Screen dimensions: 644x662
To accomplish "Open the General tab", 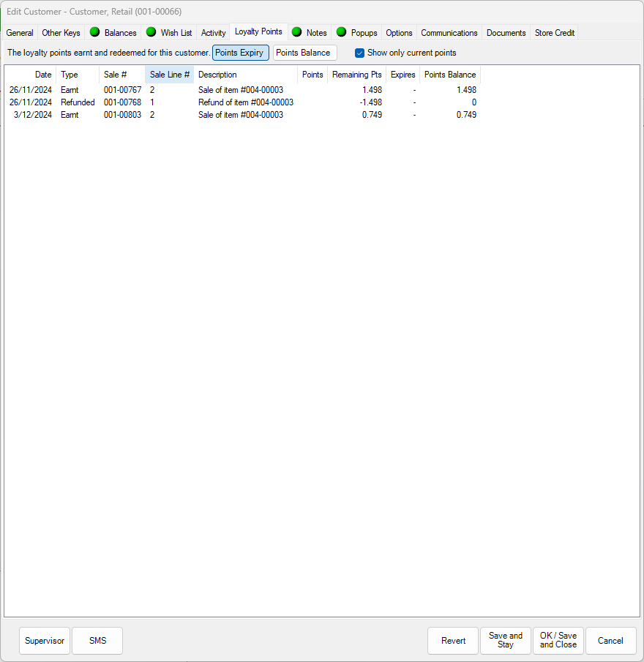I will tap(19, 32).
